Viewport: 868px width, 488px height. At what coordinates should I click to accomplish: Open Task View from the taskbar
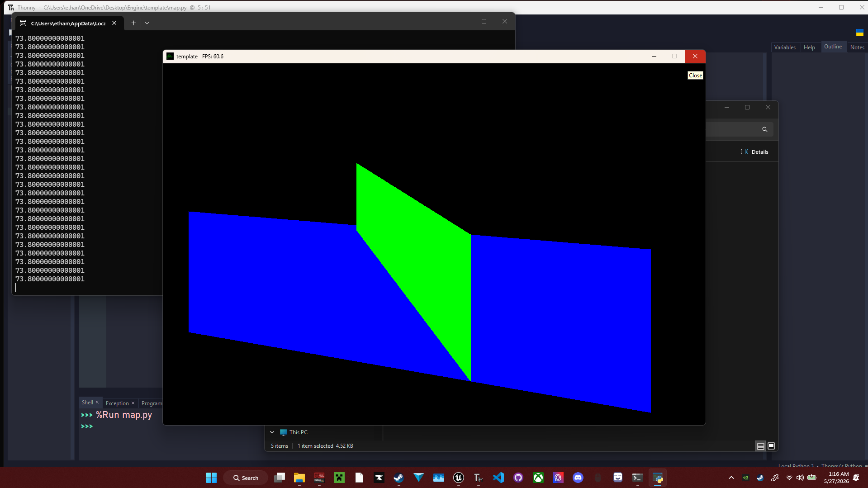point(280,478)
